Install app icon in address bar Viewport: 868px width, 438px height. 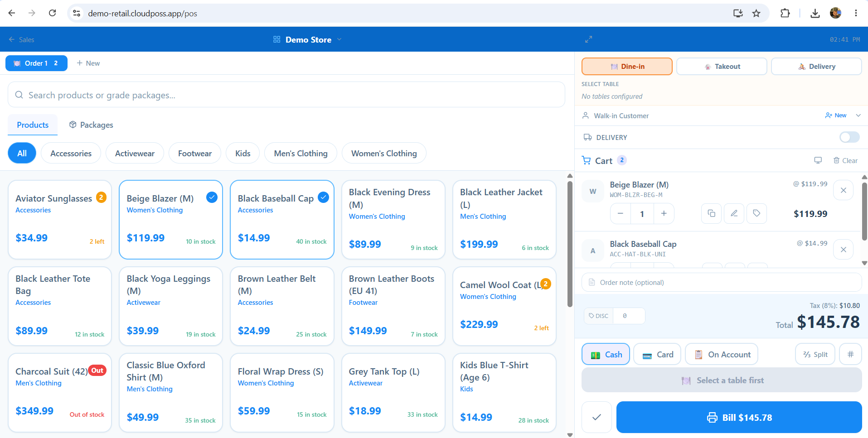[x=738, y=13]
